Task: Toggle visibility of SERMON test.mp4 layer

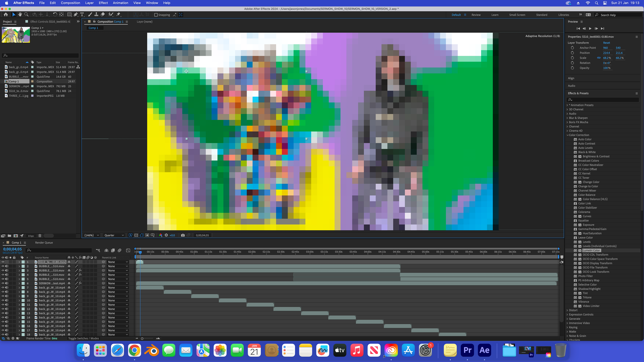Action: [x=3, y=283]
